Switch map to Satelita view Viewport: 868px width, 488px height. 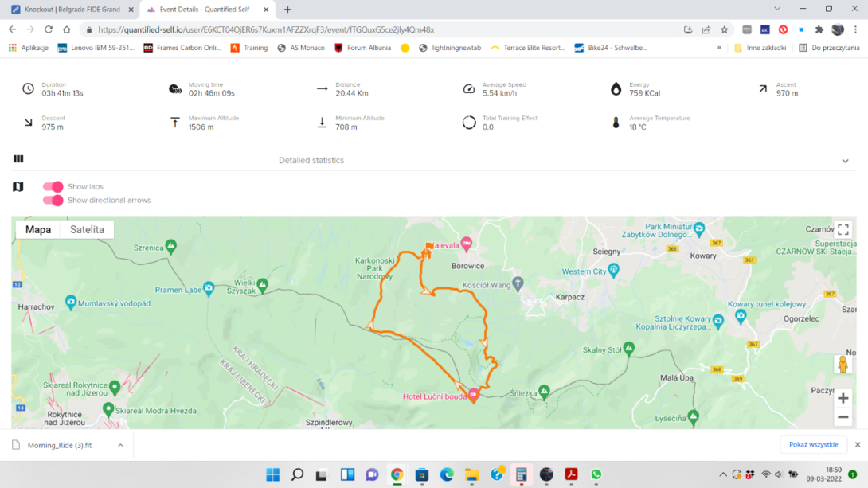pos(87,229)
